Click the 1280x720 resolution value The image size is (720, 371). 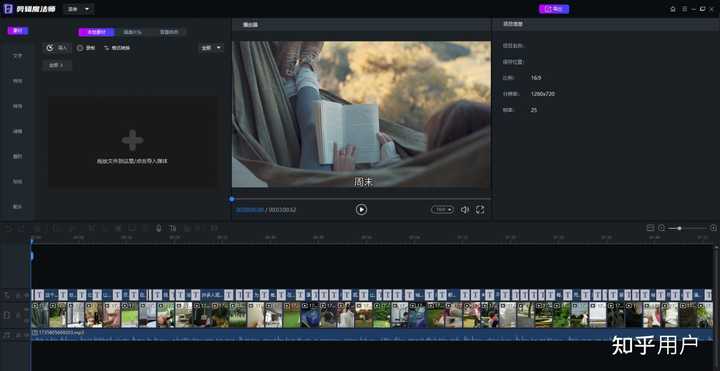(543, 94)
